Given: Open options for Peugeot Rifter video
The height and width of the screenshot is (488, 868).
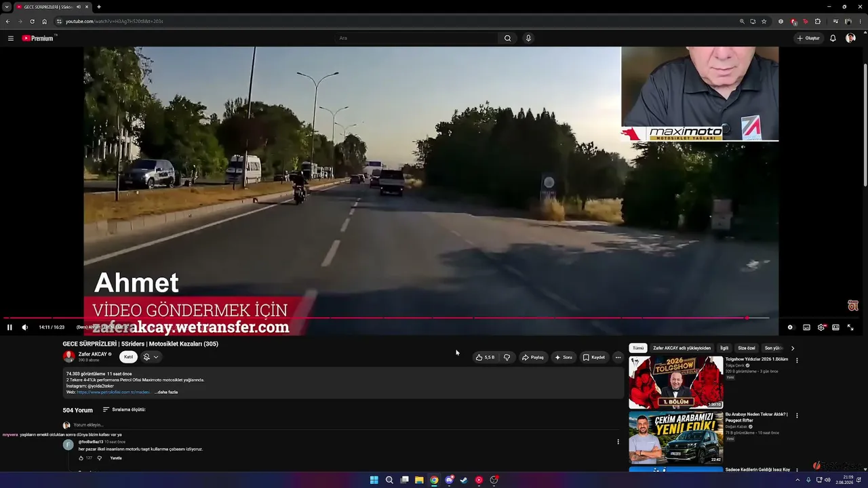Looking at the screenshot, I should point(797,415).
